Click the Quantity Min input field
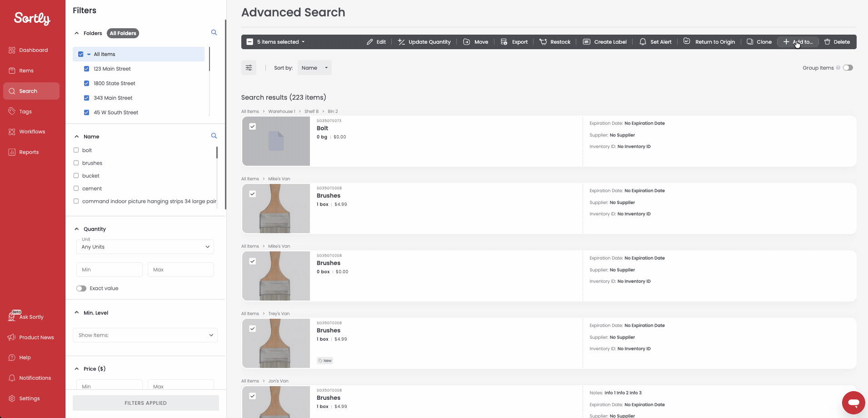 (109, 270)
